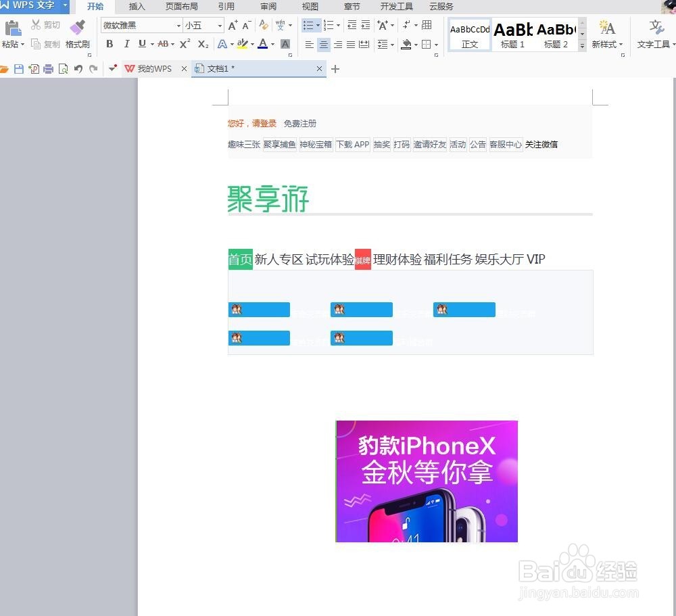
Task: Clear formatting with the eraser icon
Action: pyautogui.click(x=264, y=25)
